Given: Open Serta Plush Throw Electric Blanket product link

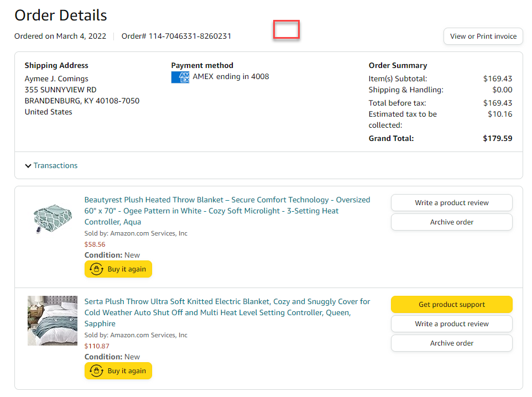Looking at the screenshot, I should pos(227,312).
